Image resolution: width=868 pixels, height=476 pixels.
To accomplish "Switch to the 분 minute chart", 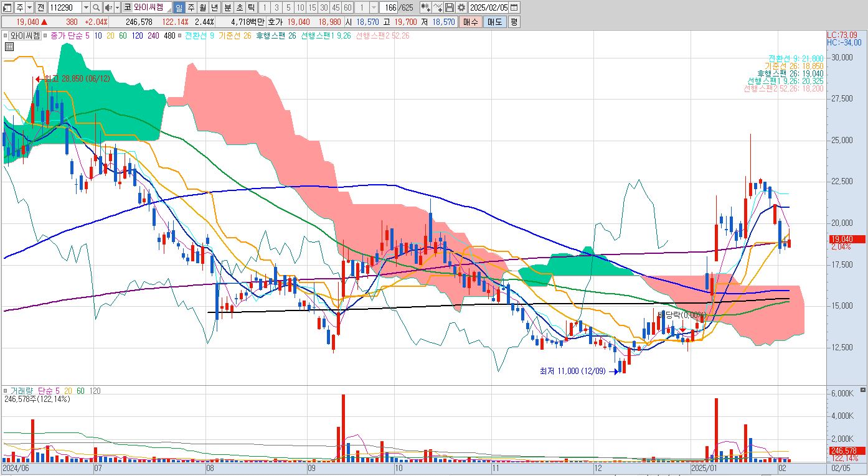I will coord(227,7).
